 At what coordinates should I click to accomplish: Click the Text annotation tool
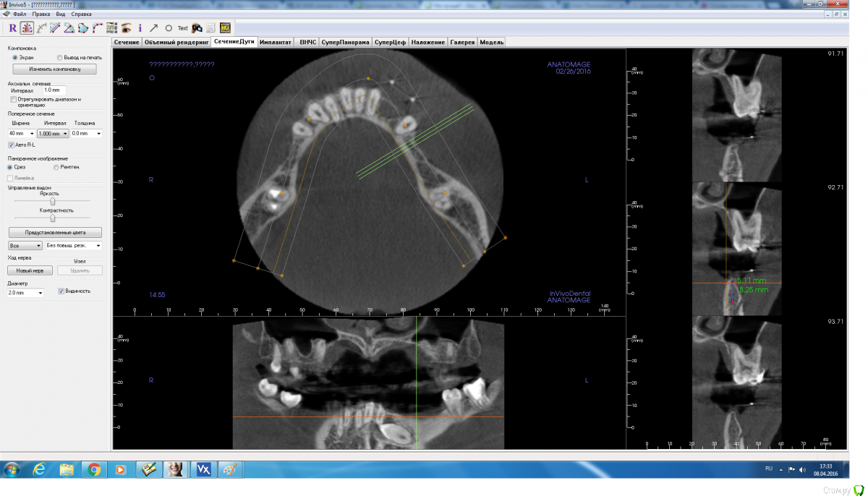point(182,28)
